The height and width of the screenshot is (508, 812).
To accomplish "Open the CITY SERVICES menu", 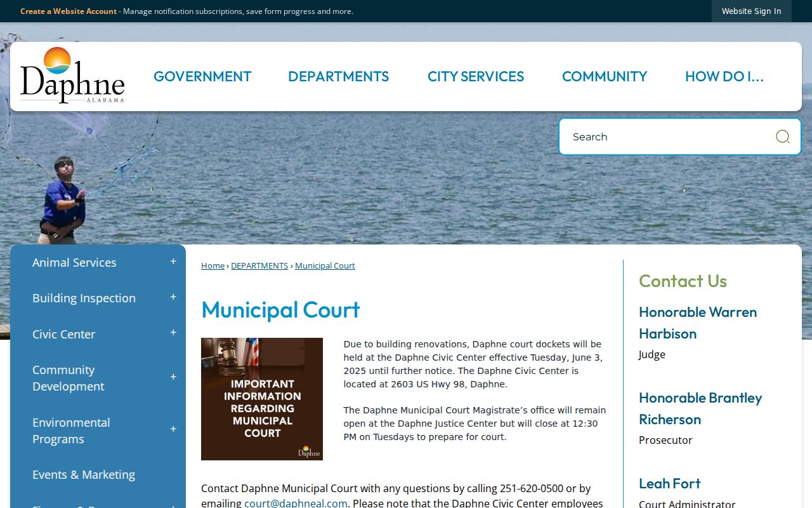I will (x=476, y=76).
